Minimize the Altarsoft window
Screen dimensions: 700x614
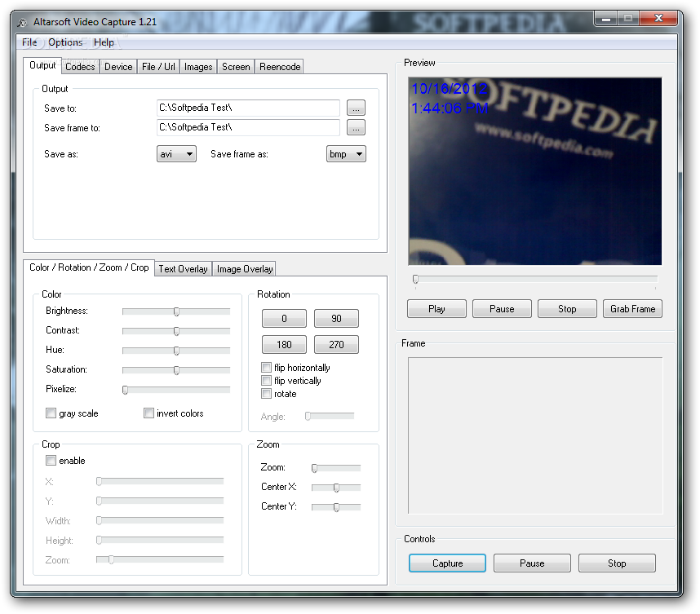[606, 18]
